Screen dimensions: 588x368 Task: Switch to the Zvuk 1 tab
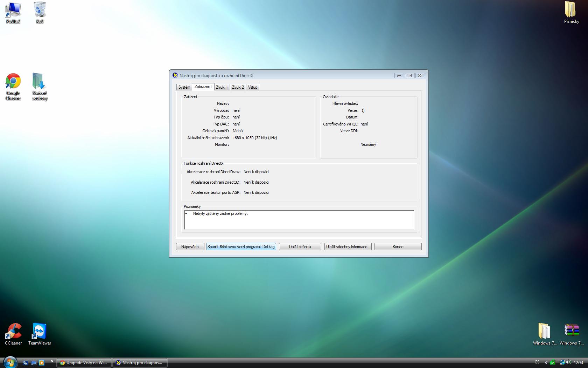tap(222, 87)
